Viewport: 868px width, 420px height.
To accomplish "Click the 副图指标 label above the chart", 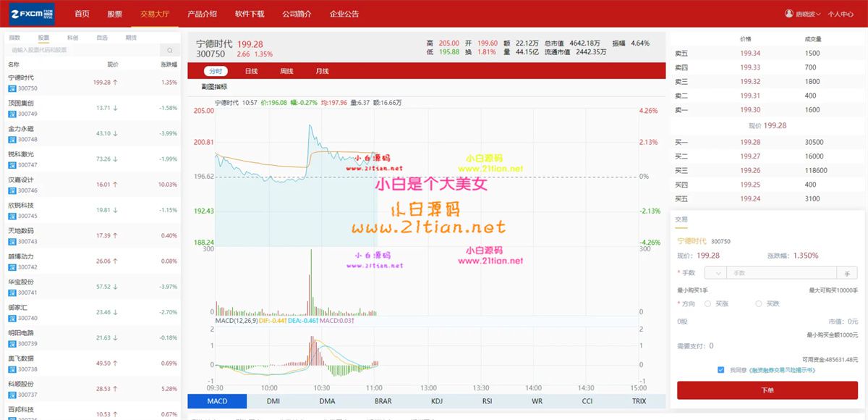I will 214,87.
